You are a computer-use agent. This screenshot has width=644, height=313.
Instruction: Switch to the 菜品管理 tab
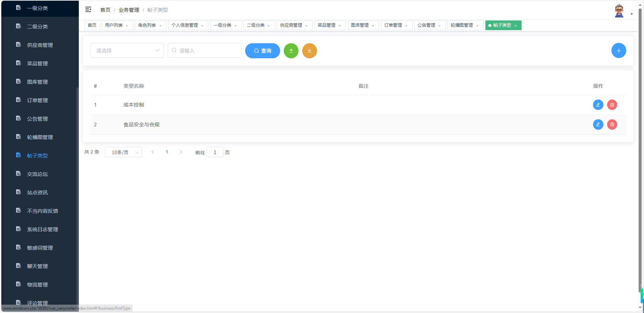point(327,25)
